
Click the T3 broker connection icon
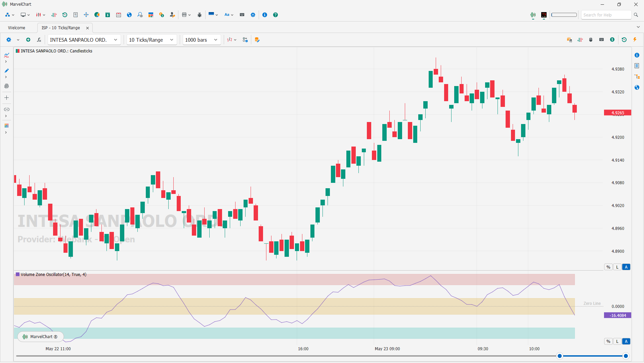pos(544,15)
